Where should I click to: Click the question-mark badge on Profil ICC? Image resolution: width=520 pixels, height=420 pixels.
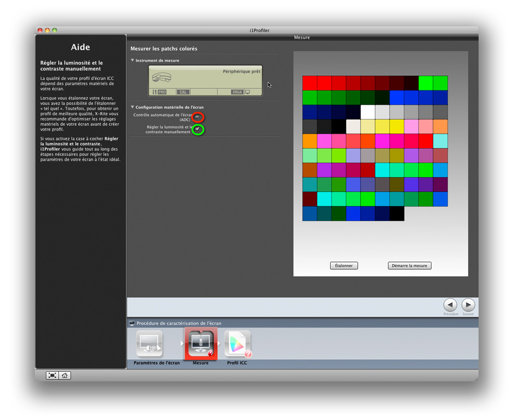248,354
